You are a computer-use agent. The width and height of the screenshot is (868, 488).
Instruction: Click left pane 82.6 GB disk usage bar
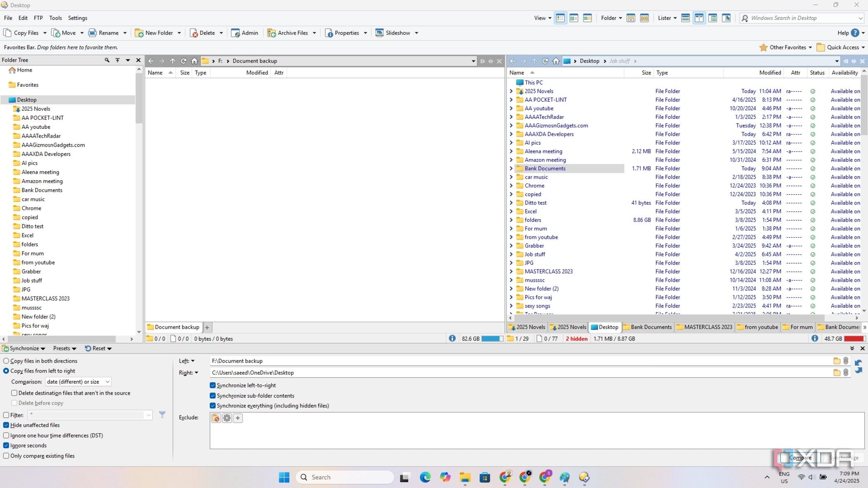coord(492,339)
